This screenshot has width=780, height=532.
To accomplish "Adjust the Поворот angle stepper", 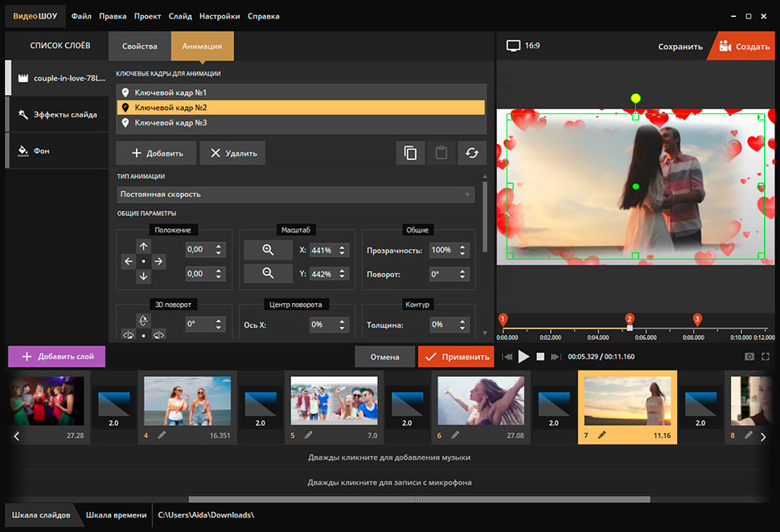I will tap(462, 274).
